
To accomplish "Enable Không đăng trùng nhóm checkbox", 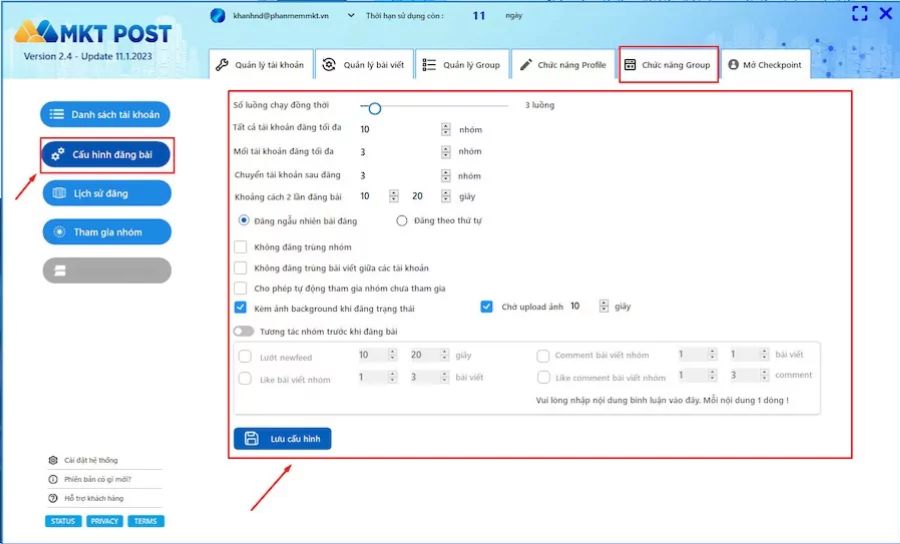I will [x=240, y=247].
